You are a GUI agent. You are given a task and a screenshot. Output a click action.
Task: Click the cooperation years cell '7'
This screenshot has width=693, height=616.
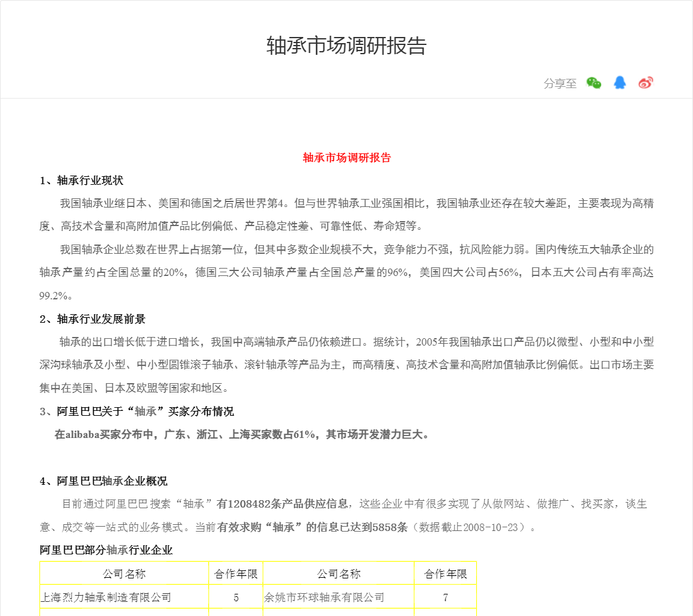point(445,598)
